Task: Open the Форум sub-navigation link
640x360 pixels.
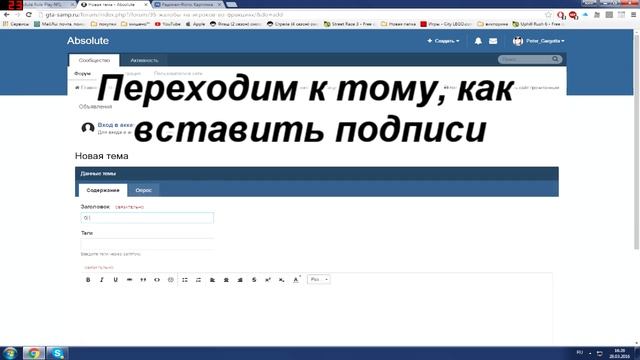Action: (82, 73)
